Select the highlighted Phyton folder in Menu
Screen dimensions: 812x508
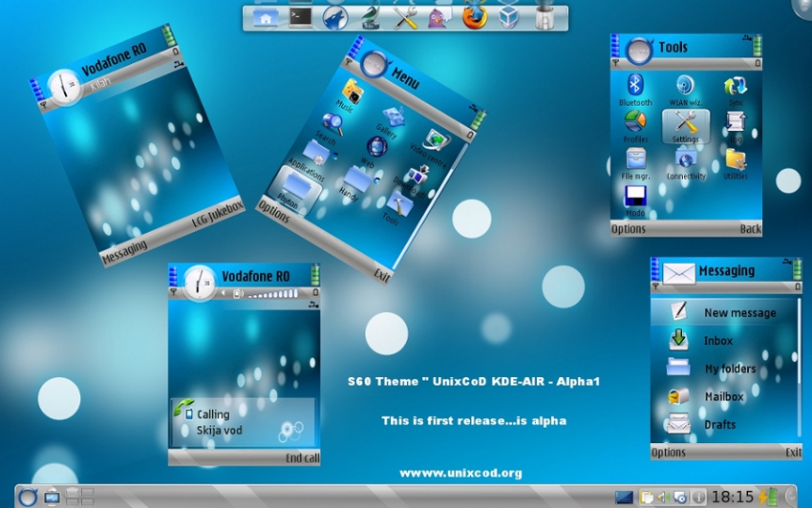(295, 189)
